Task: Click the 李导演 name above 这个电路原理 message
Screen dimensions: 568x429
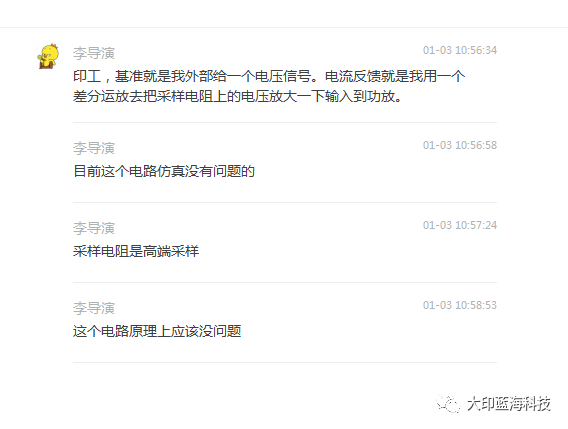Action: [94, 308]
